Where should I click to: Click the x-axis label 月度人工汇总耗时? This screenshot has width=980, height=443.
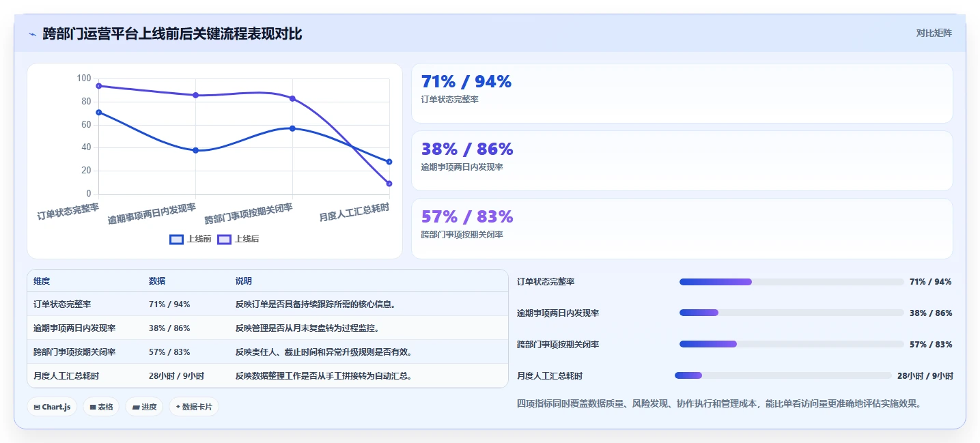tap(354, 212)
